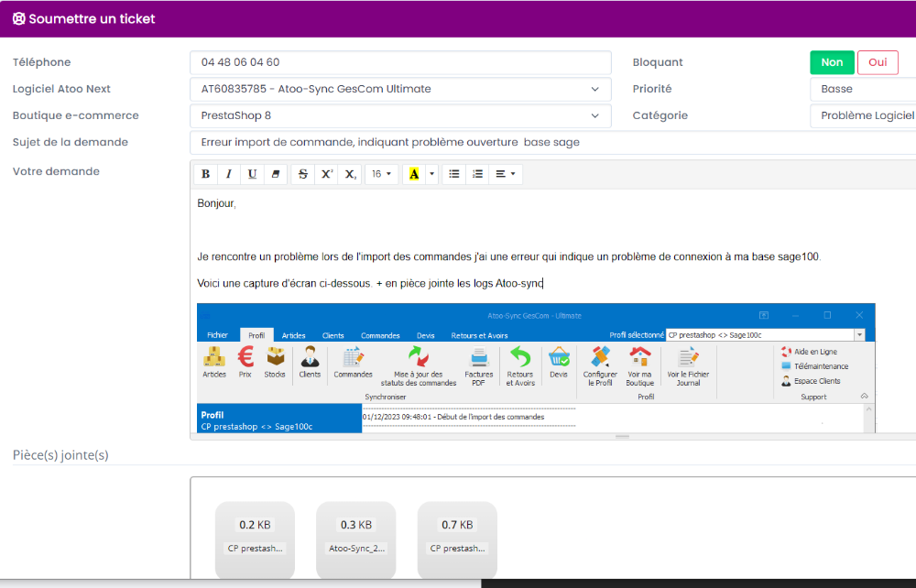916x588 pixels.
Task: Open the Fichier tab in Atoo-Sync screenshot
Action: coord(217,335)
